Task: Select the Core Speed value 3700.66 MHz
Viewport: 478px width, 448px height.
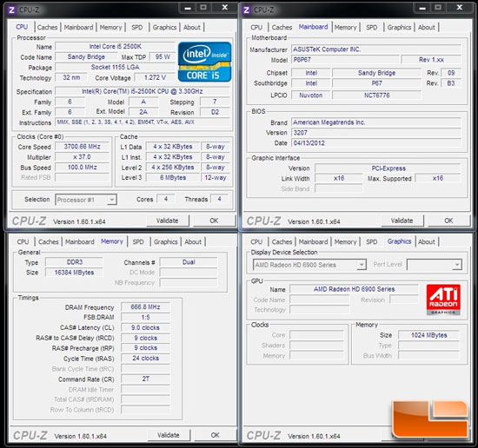Action: (82, 147)
